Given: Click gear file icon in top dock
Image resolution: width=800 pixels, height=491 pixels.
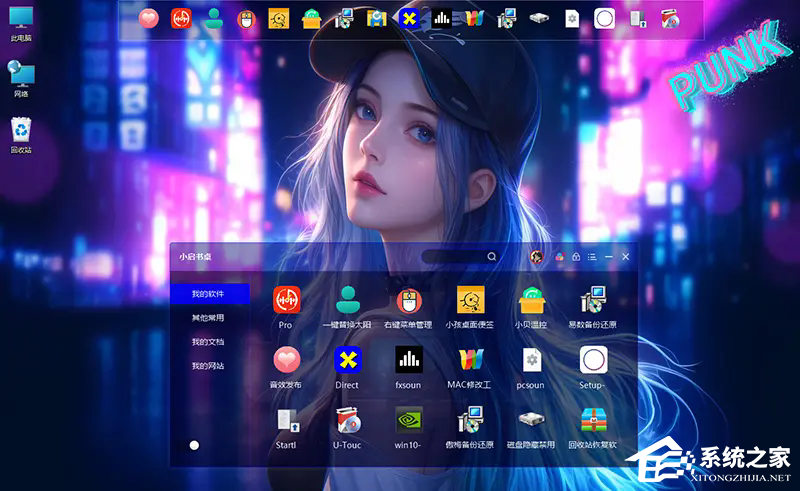Looking at the screenshot, I should tap(572, 19).
